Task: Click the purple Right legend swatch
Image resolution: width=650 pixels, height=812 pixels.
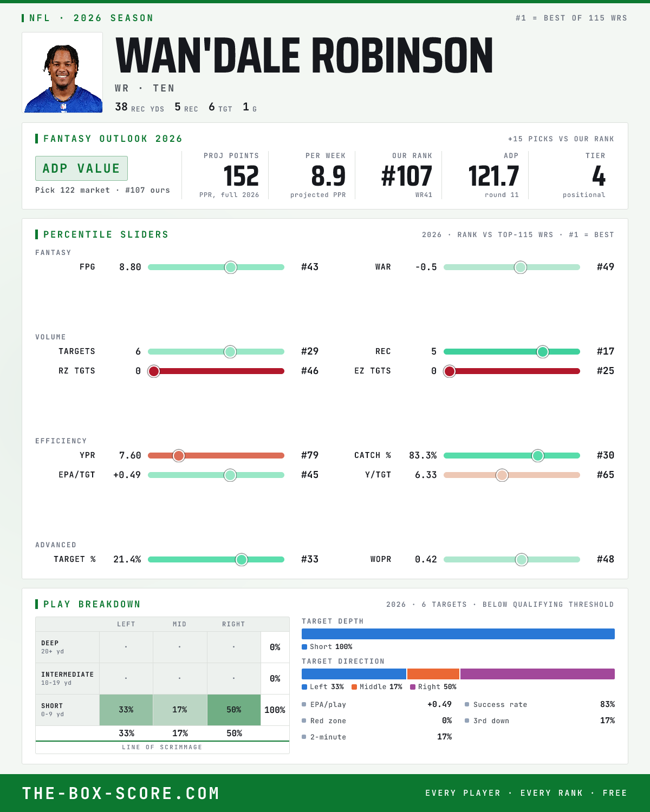Action: click(413, 687)
